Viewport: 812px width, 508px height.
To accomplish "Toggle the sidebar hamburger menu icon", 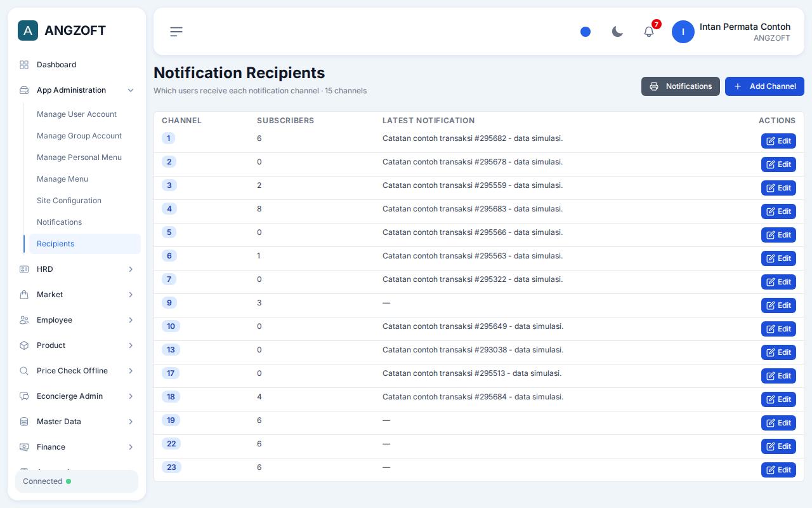I will pos(176,32).
